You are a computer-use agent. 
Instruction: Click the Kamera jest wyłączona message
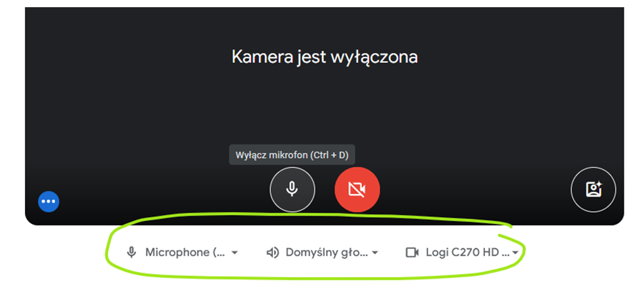click(x=325, y=57)
